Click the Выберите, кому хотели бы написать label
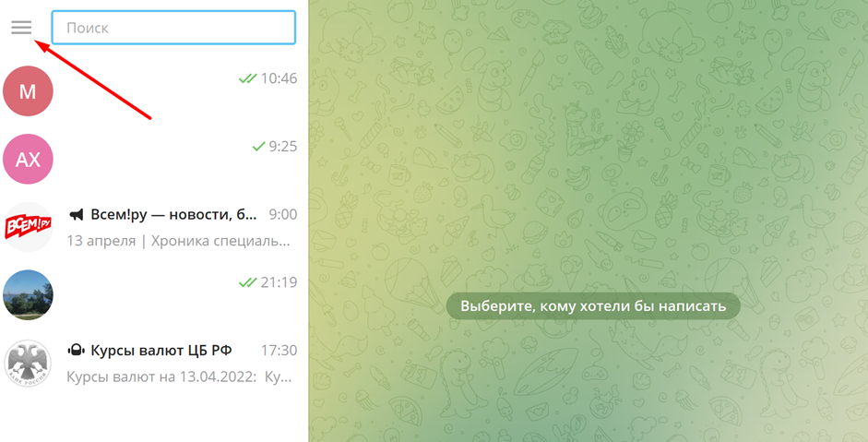This screenshot has height=442, width=868. [593, 305]
